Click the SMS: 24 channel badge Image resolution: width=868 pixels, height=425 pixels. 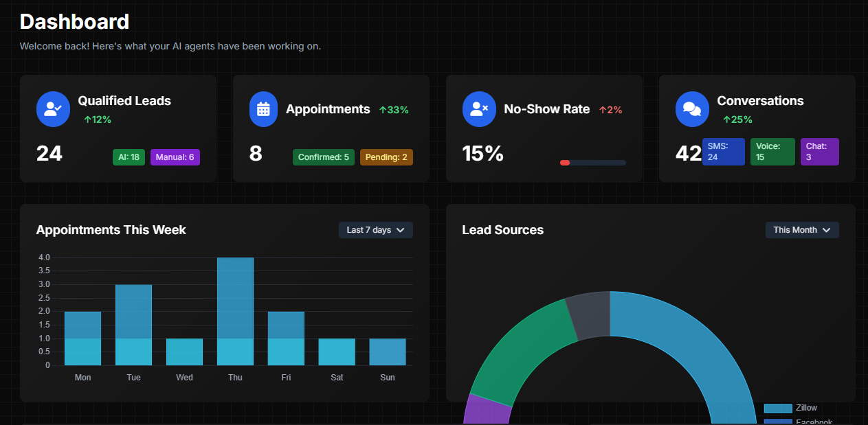[x=723, y=151]
